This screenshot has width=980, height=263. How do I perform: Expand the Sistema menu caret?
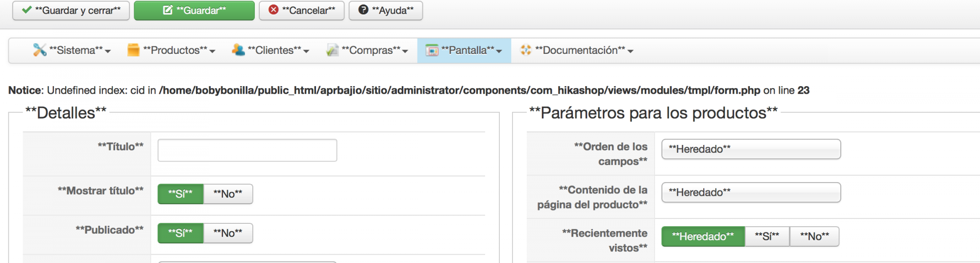click(108, 51)
